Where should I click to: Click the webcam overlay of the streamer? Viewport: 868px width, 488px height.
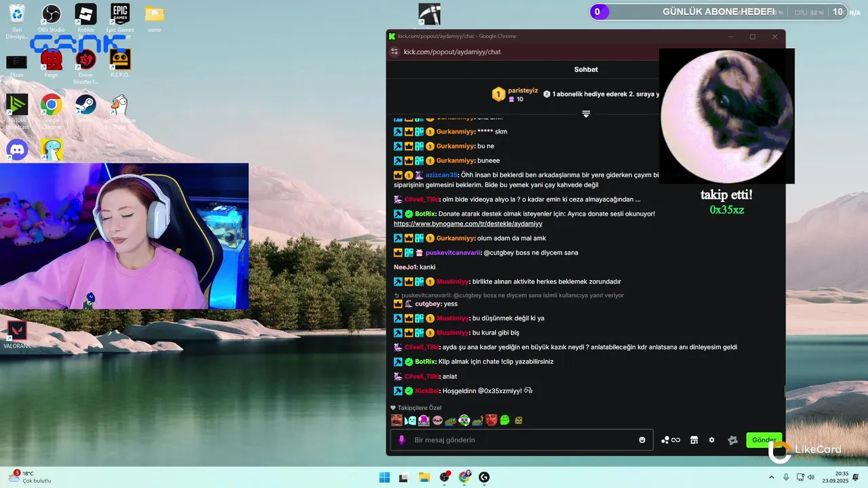tap(124, 236)
